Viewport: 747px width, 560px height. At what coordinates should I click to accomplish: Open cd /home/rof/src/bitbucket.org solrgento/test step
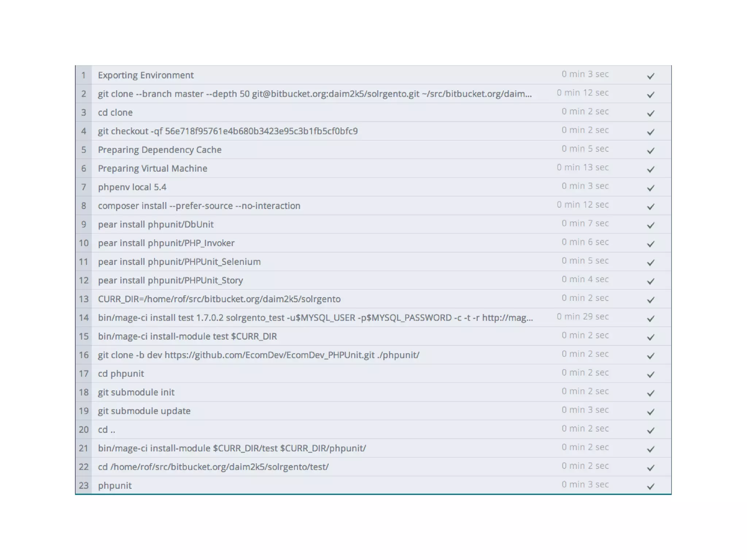click(x=213, y=467)
